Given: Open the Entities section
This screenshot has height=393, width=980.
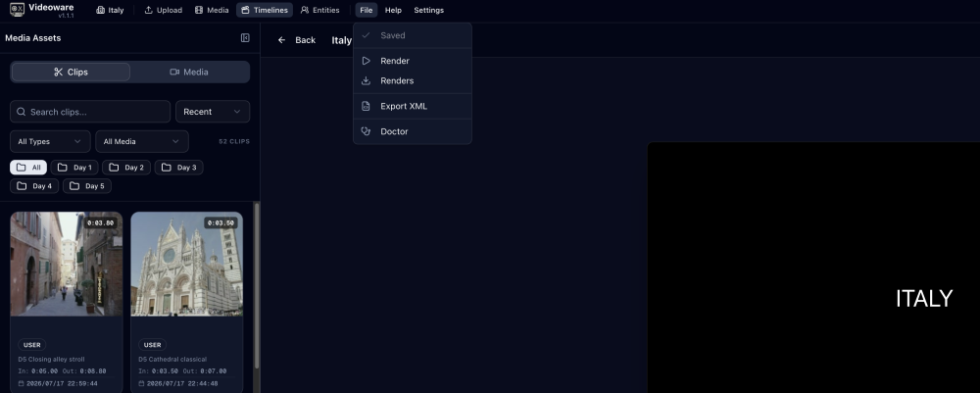Looking at the screenshot, I should coord(319,10).
